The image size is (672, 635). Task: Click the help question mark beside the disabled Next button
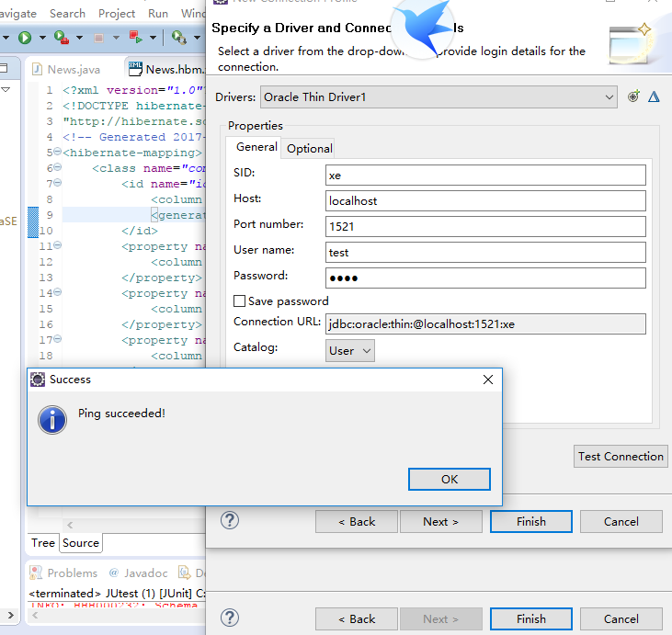[230, 618]
